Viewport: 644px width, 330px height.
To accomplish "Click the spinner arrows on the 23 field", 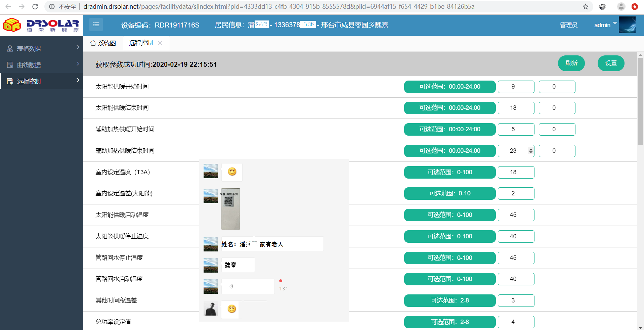I will coord(531,151).
